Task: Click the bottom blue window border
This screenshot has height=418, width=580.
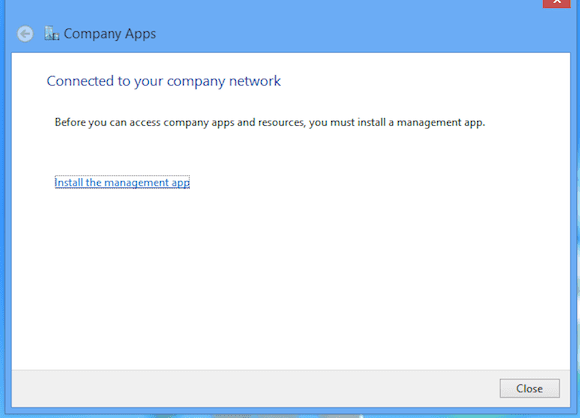Action: tap(290, 409)
